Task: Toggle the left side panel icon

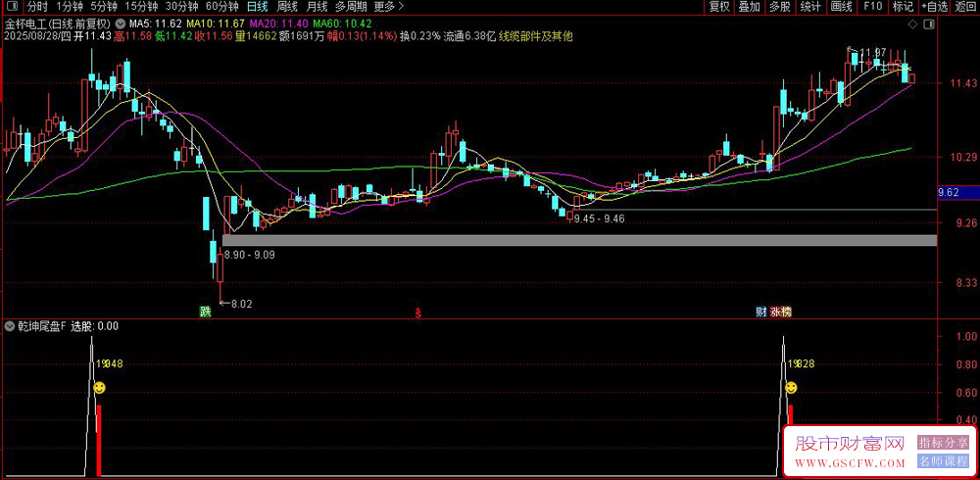Action: coord(12,7)
